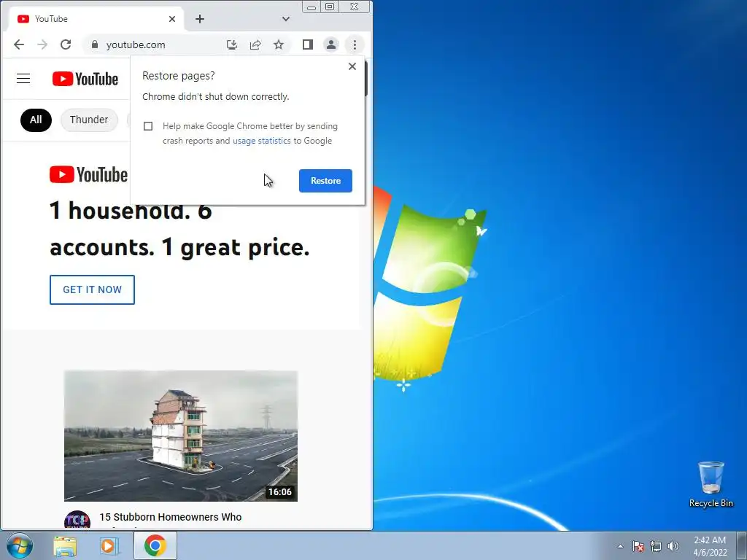
Task: Select the Thunder filter chip
Action: pyautogui.click(x=89, y=120)
